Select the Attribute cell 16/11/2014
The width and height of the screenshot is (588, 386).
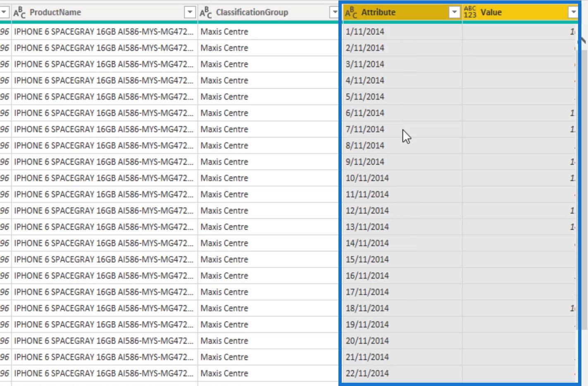pos(402,276)
